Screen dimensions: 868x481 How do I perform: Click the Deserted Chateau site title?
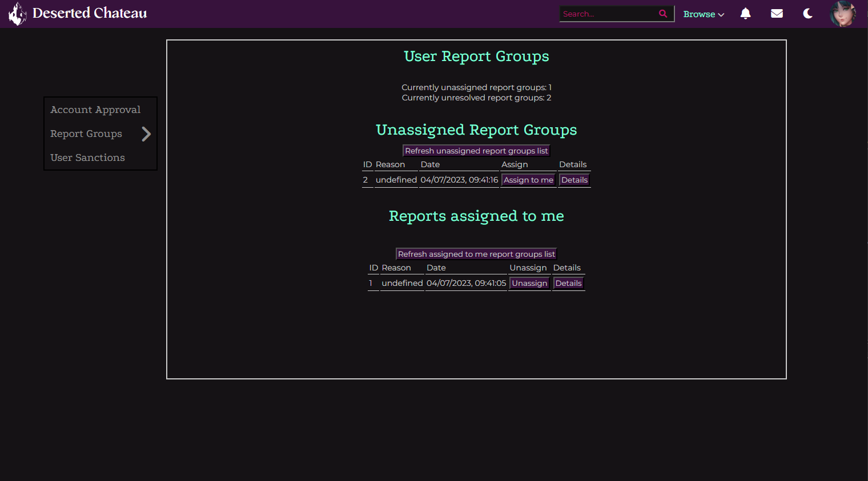[x=90, y=13]
